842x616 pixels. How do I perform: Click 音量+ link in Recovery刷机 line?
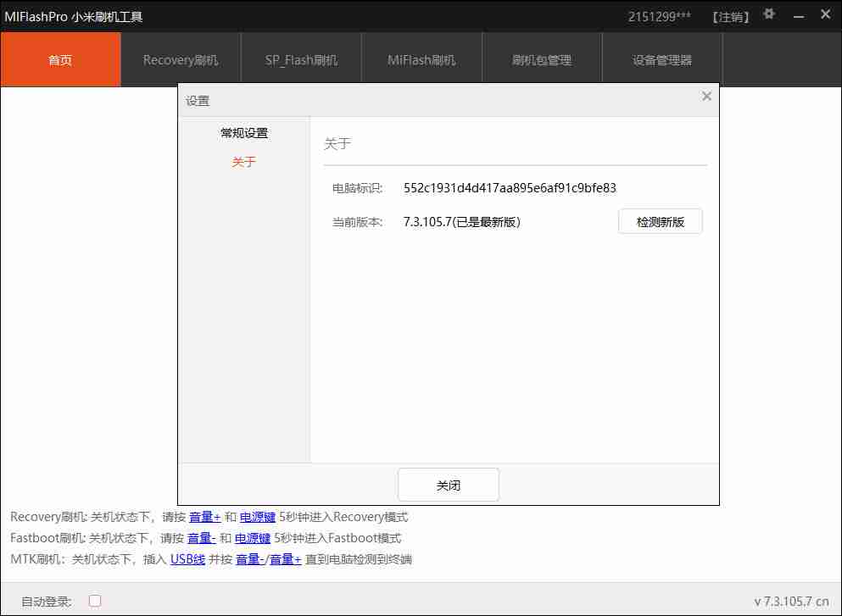205,517
